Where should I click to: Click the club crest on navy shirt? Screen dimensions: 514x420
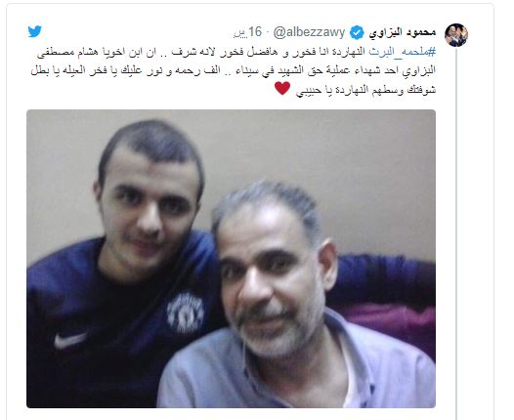pos(186,314)
